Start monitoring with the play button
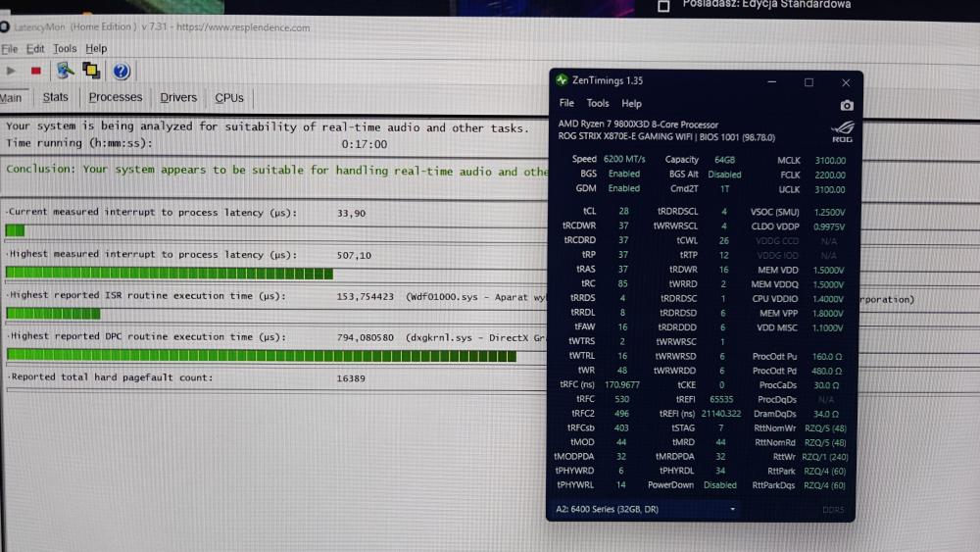980x552 pixels. click(x=12, y=71)
